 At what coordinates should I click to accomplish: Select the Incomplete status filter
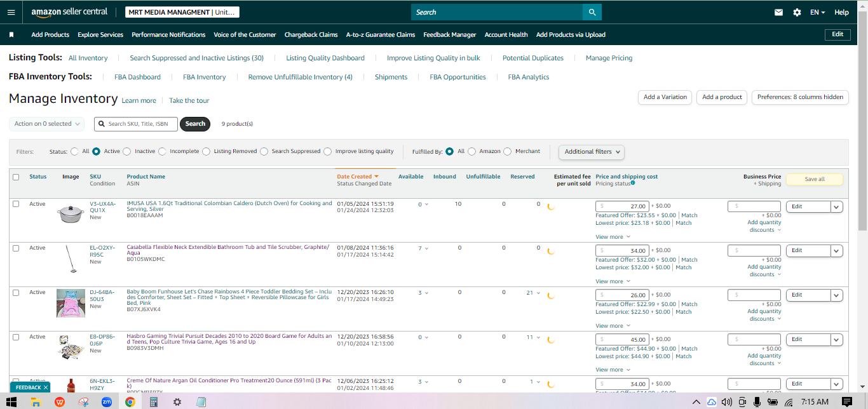point(163,151)
